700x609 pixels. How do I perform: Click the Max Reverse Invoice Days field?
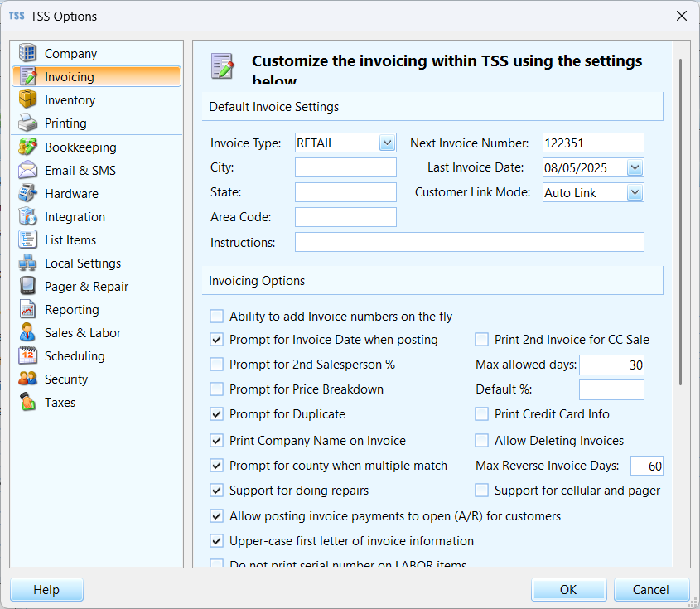[x=647, y=466]
